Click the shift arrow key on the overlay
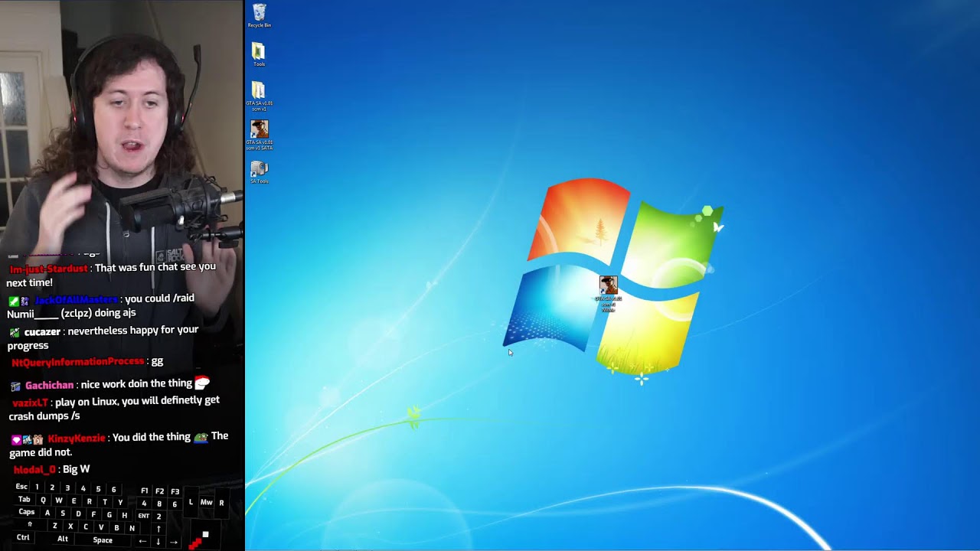The image size is (980, 551). tap(30, 524)
